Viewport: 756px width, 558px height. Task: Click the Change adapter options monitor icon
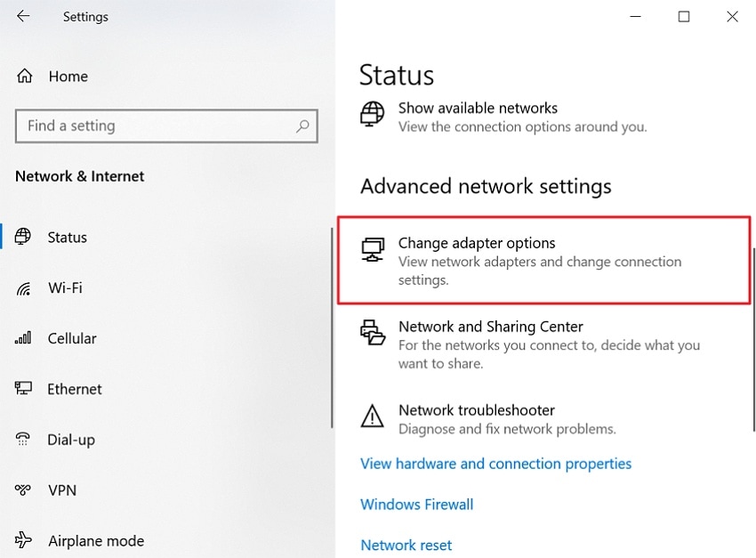click(x=374, y=249)
